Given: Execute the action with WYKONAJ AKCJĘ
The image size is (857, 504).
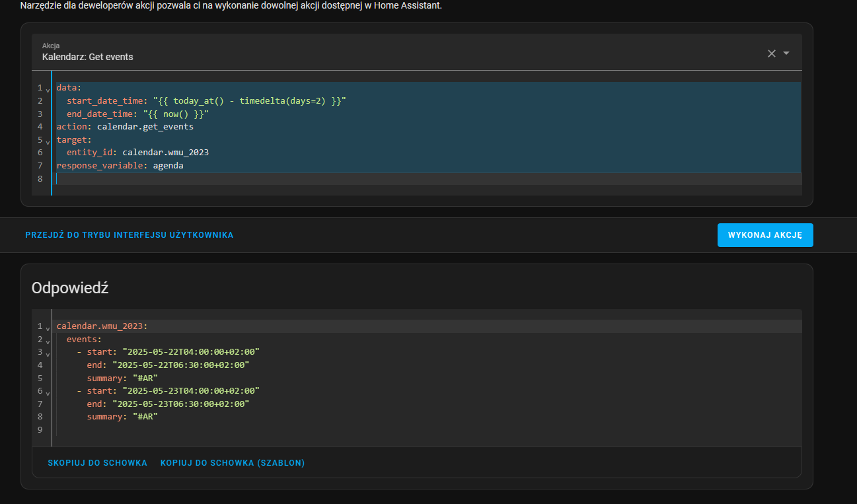Looking at the screenshot, I should coord(765,235).
